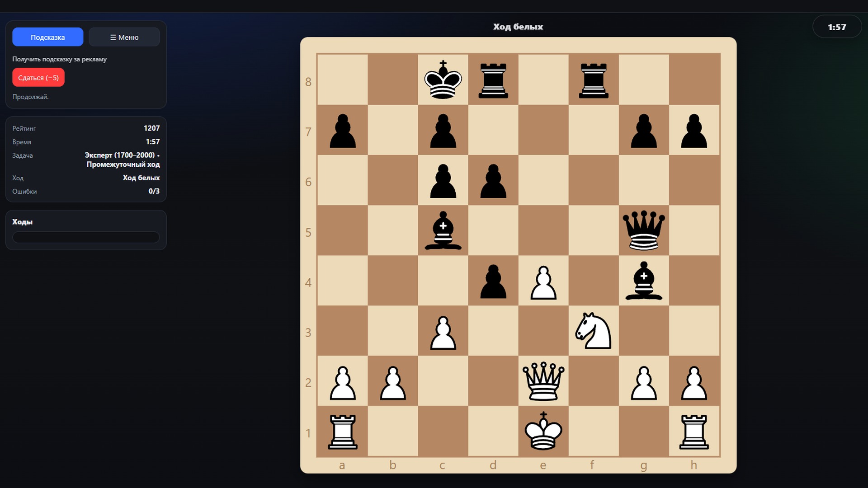Click the white rook on a1
This screenshot has height=488, width=868.
click(x=342, y=431)
